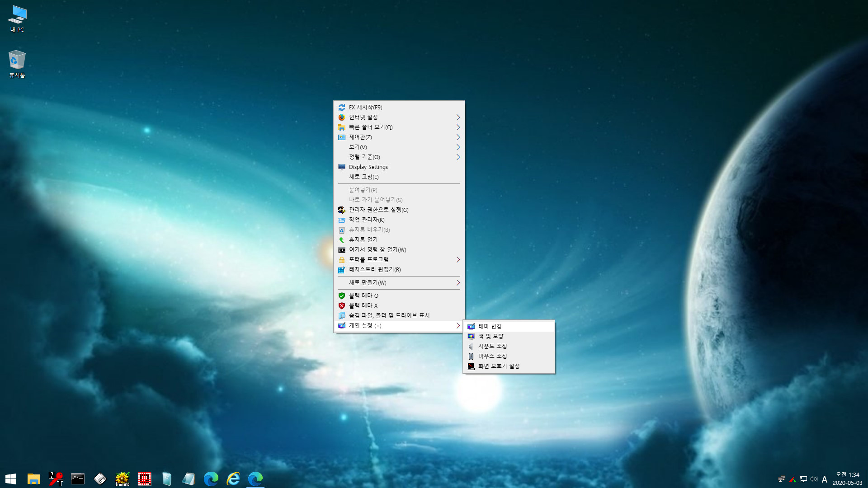868x488 pixels.
Task: Click the speaker icon beside 사운드 조정
Action: click(471, 347)
